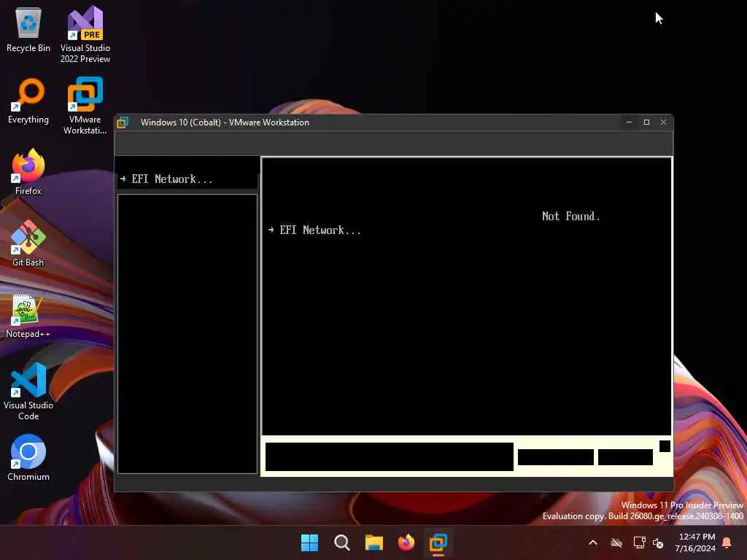
Task: Open the Windows Start menu
Action: (309, 542)
